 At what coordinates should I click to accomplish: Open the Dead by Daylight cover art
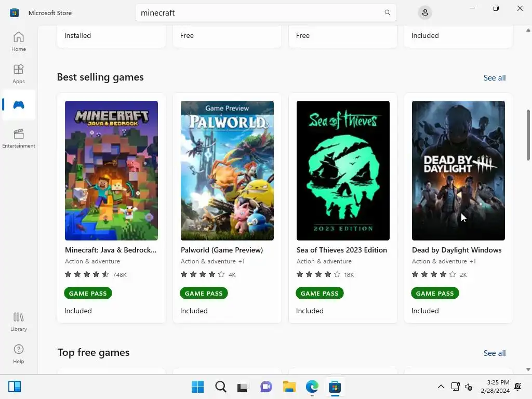point(458,170)
